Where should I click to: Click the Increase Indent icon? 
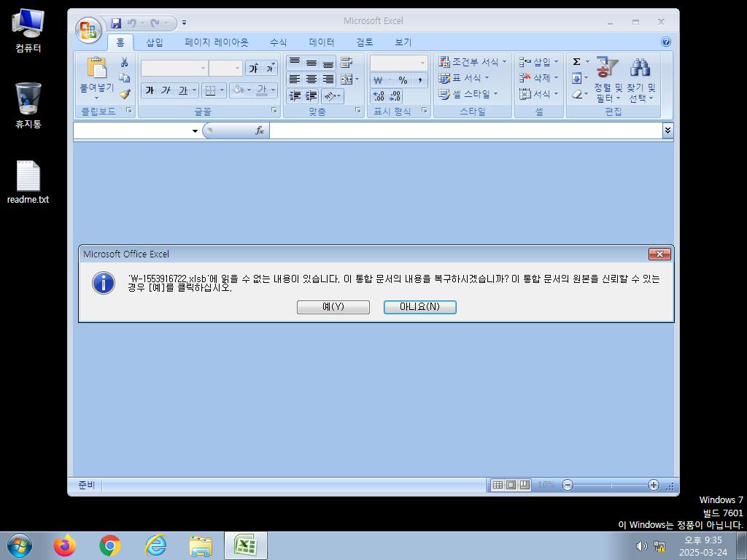(311, 96)
